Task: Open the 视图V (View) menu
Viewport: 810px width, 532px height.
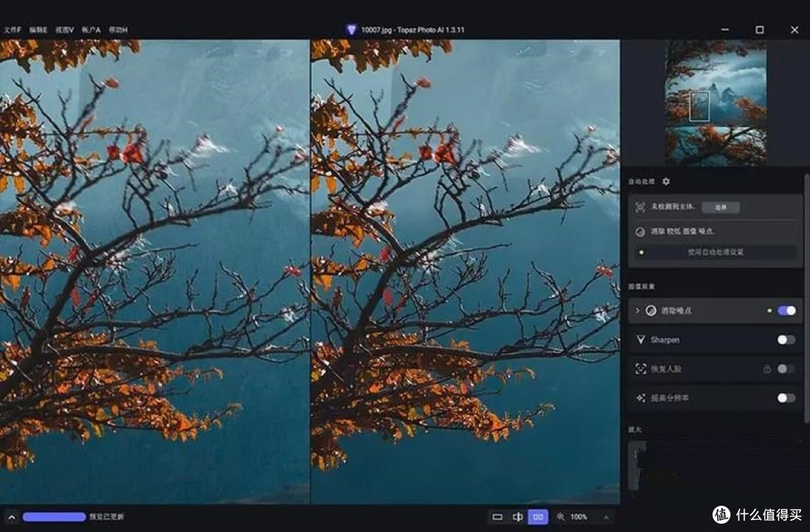Action: click(x=64, y=30)
